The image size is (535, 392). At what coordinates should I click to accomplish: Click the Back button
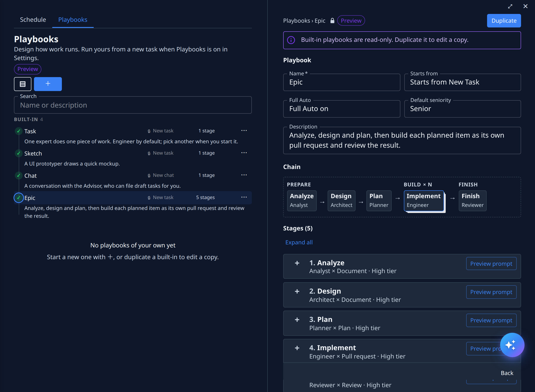tap(507, 373)
